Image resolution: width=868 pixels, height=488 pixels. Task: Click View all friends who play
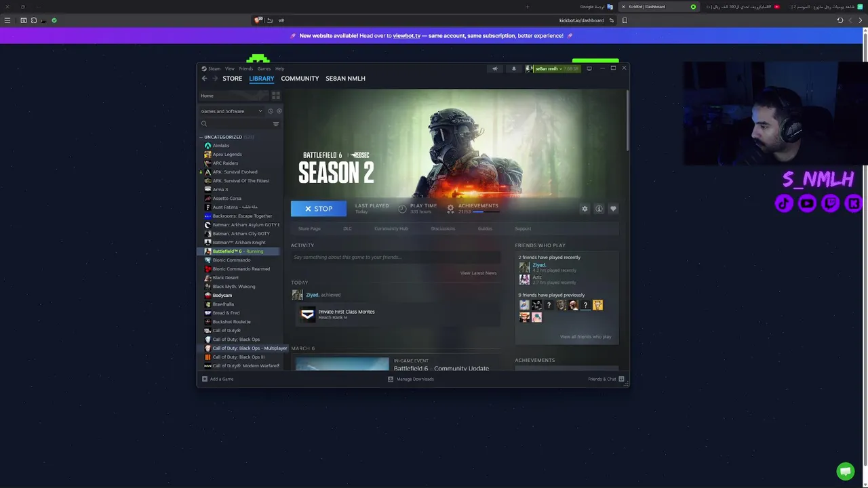[x=585, y=337]
